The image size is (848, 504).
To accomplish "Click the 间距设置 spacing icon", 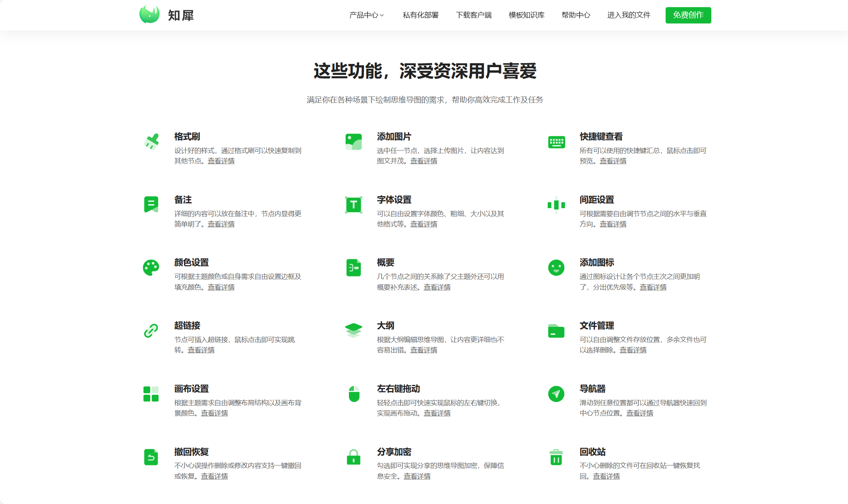I will tap(556, 205).
